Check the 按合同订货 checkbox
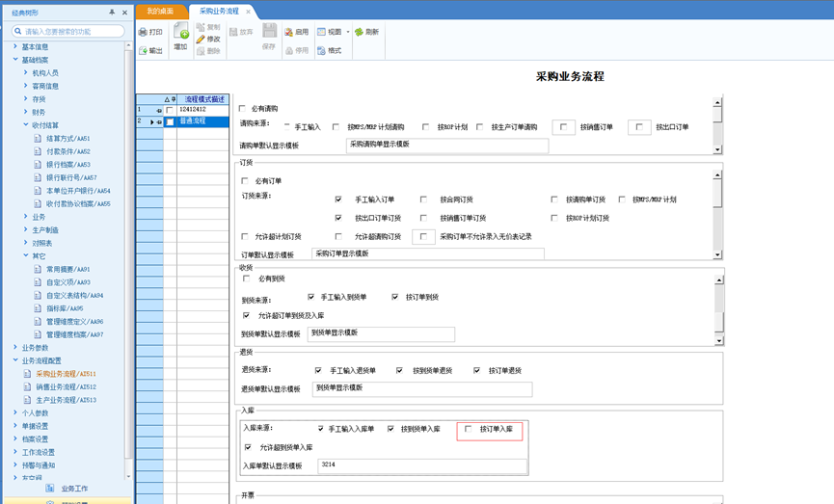The width and height of the screenshot is (834, 504). point(423,199)
